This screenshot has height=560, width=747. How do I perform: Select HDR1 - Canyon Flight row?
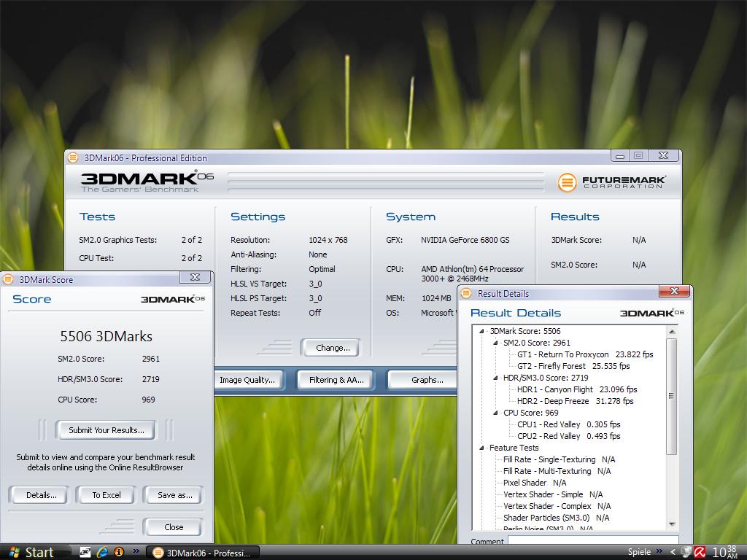point(577,389)
